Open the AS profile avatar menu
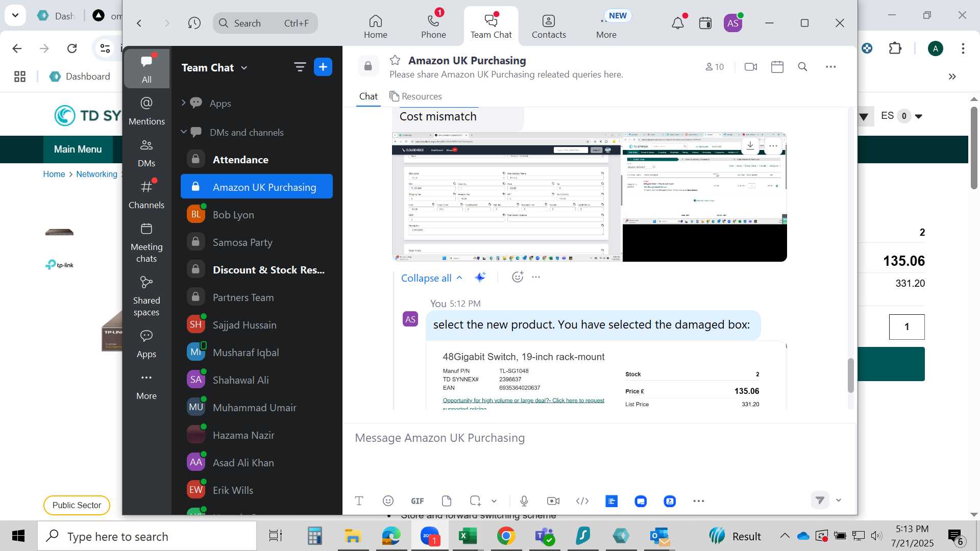 point(733,23)
